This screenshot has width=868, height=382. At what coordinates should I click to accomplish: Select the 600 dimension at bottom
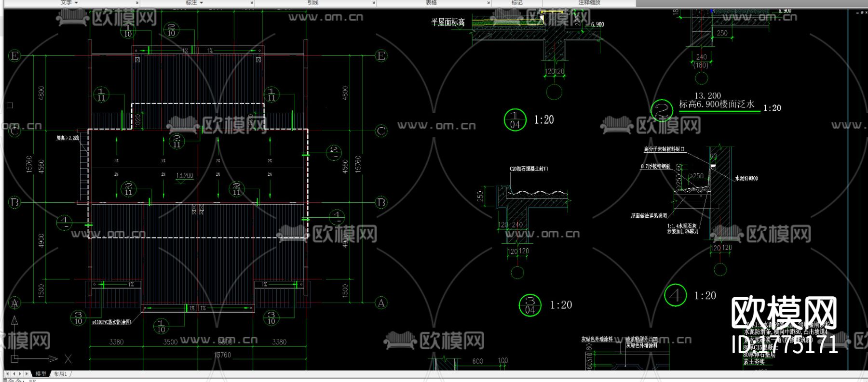click(x=477, y=361)
